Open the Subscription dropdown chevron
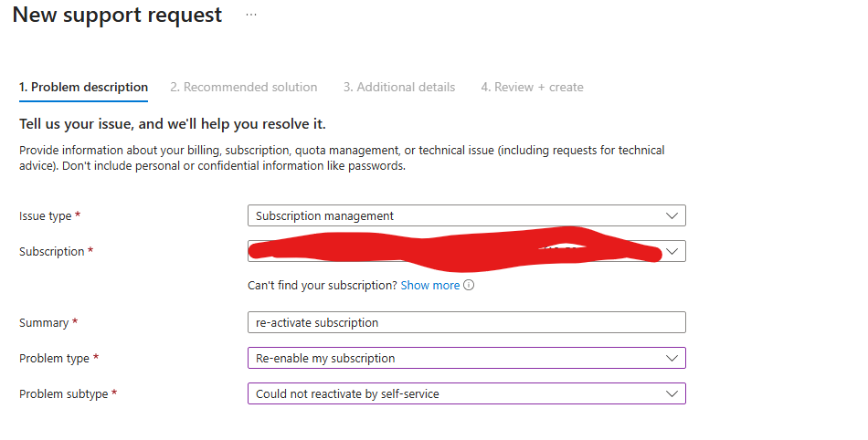868x440 pixels. (x=672, y=252)
